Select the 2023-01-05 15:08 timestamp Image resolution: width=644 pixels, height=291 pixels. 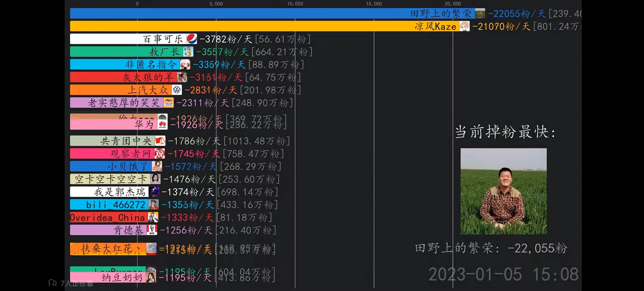[503, 274]
